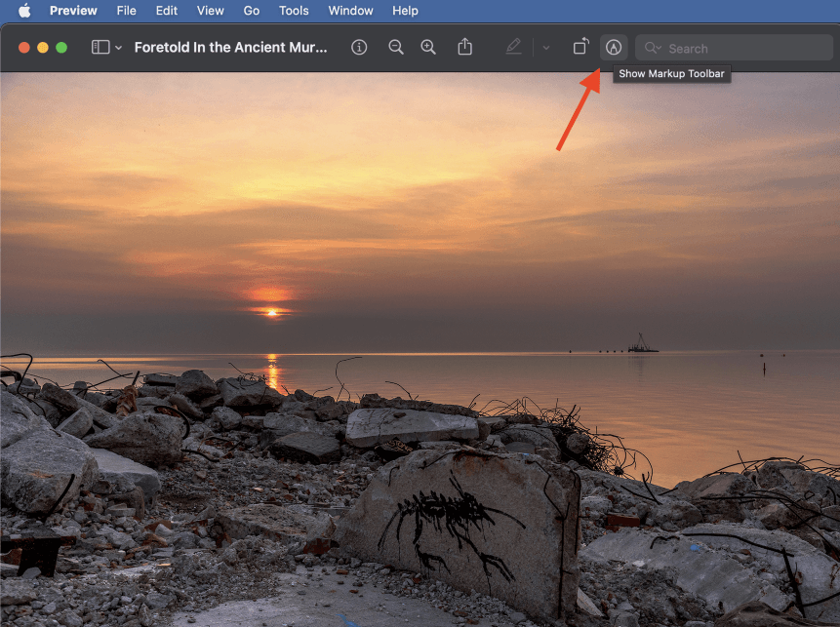The image size is (840, 627).
Task: Toggle the sidebar view button
Action: coord(100,47)
